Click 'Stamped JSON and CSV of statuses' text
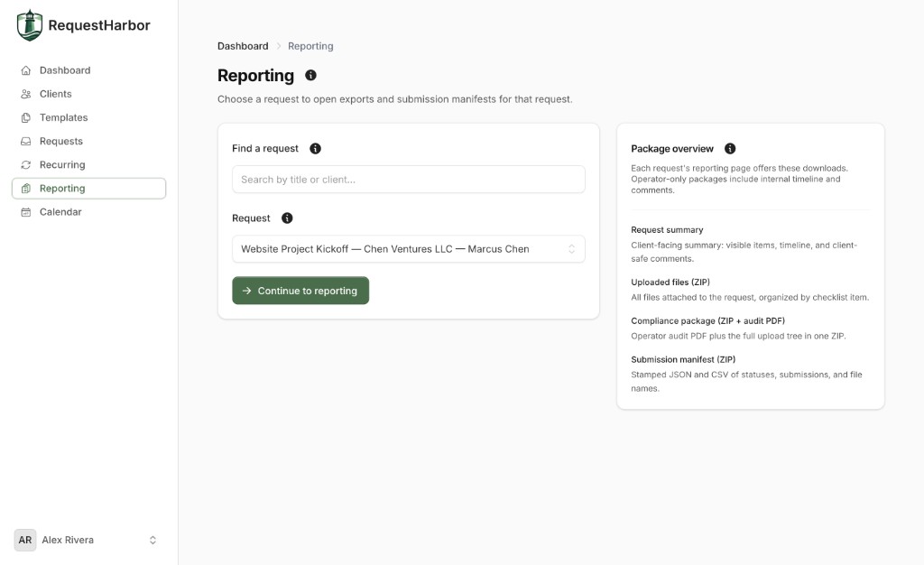Image resolution: width=924 pixels, height=565 pixels. (x=746, y=381)
